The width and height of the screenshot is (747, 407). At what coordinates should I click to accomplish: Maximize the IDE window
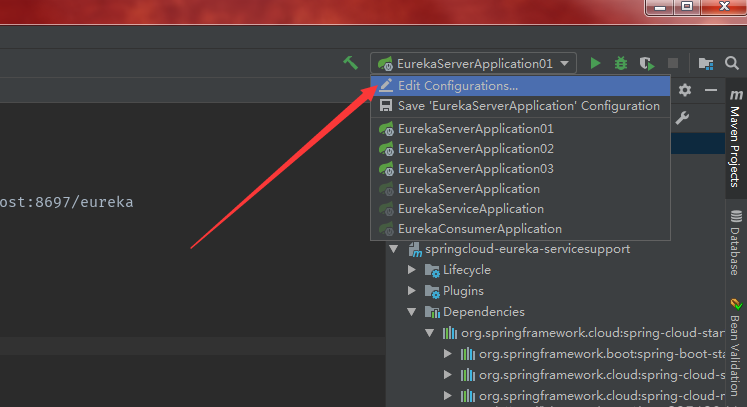pos(686,7)
